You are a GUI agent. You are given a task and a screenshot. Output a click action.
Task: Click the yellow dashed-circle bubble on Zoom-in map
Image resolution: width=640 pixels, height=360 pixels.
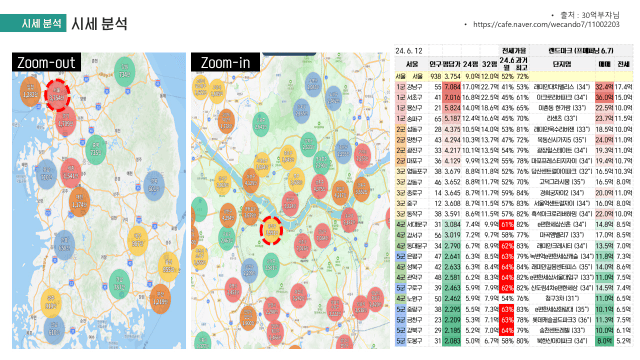pos(271,231)
